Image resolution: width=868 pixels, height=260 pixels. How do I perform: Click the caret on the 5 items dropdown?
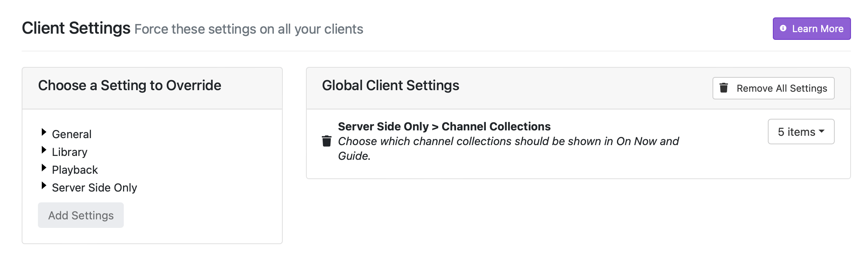pyautogui.click(x=822, y=132)
